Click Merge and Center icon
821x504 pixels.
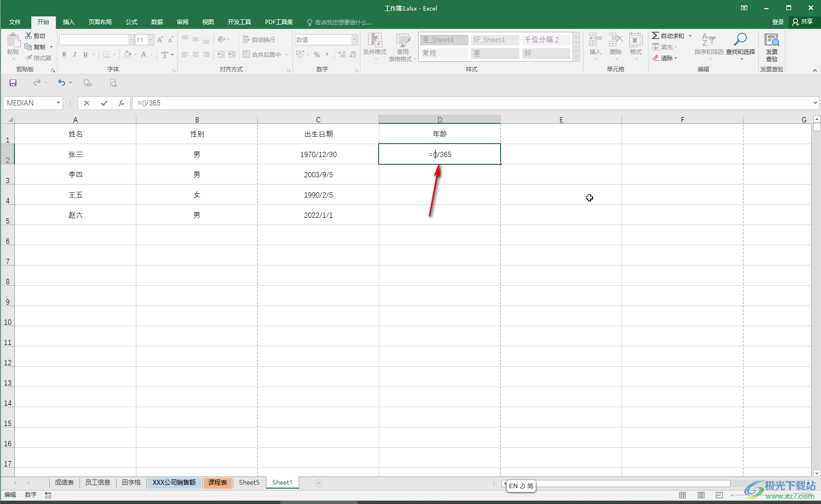246,54
